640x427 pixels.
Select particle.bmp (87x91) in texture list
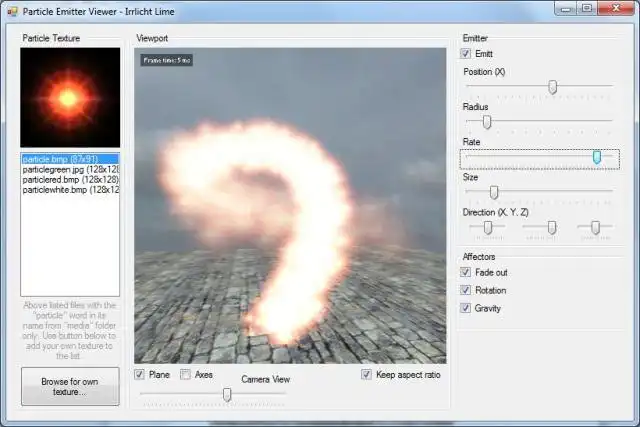(70, 159)
